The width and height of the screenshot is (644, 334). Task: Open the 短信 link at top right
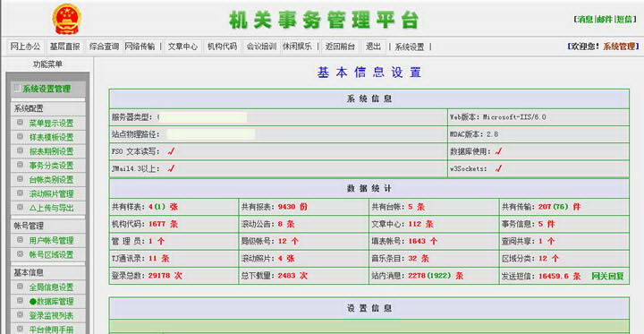coord(624,20)
